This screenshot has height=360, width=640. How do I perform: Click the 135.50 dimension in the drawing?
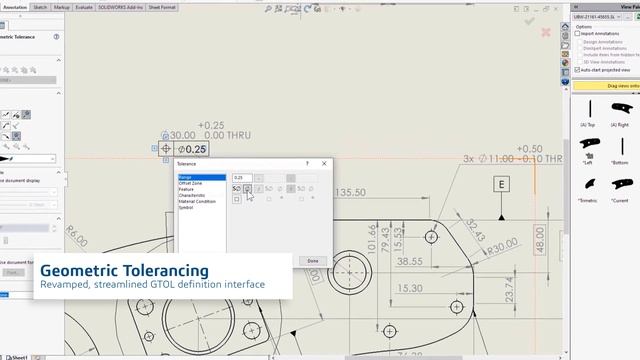350,192
